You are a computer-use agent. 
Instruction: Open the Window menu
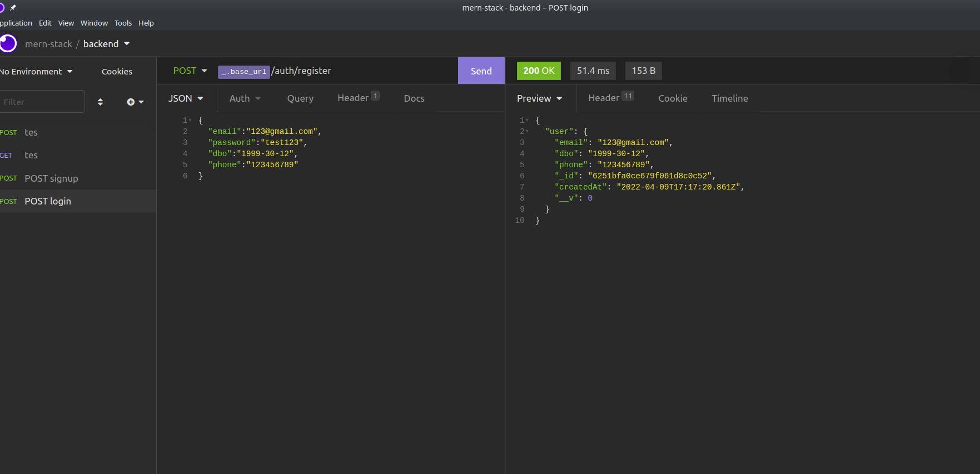coord(94,23)
